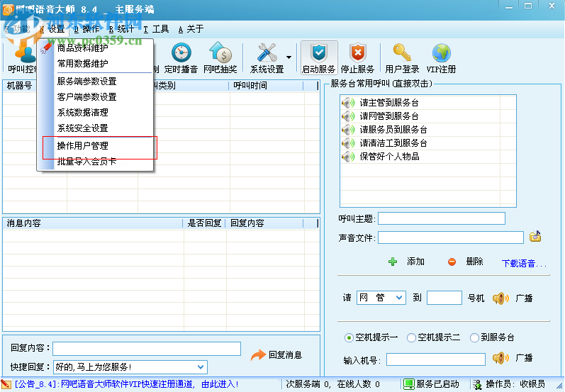Viewport: 565px width, 392px height.
Task: Choose 商品资料维护 menu entry
Action: [x=95, y=47]
